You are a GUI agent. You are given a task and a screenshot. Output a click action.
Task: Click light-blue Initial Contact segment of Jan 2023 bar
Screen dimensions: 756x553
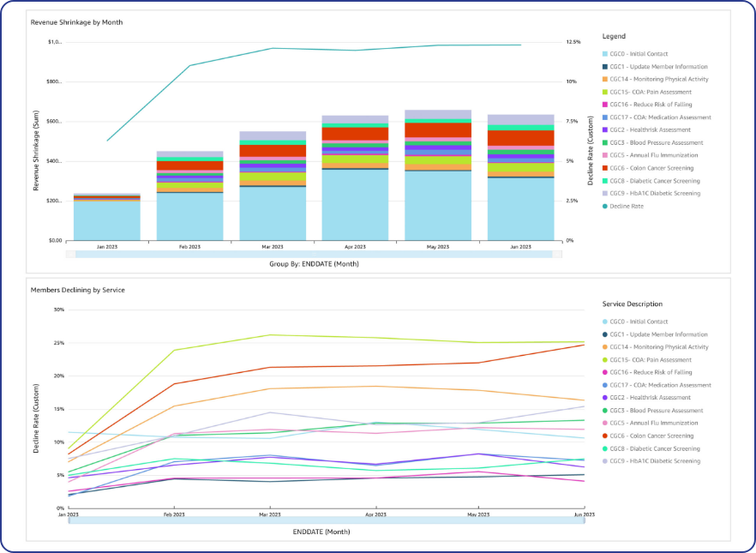pos(106,221)
